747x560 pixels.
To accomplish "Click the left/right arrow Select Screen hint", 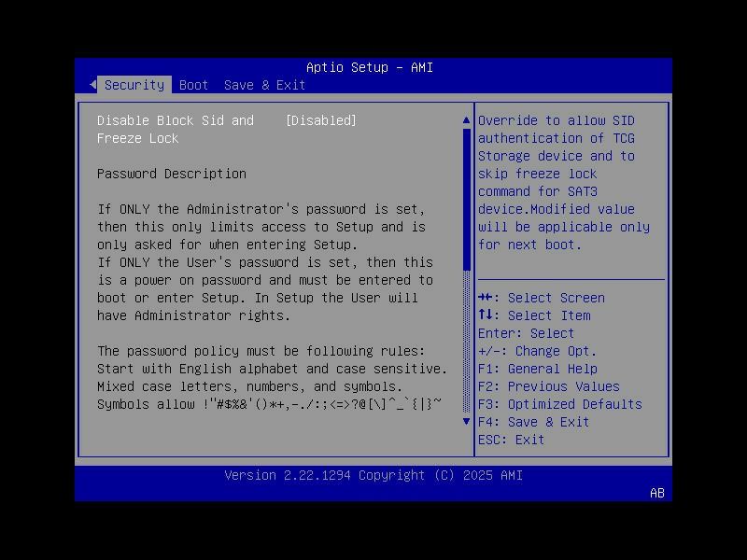I will tap(542, 298).
